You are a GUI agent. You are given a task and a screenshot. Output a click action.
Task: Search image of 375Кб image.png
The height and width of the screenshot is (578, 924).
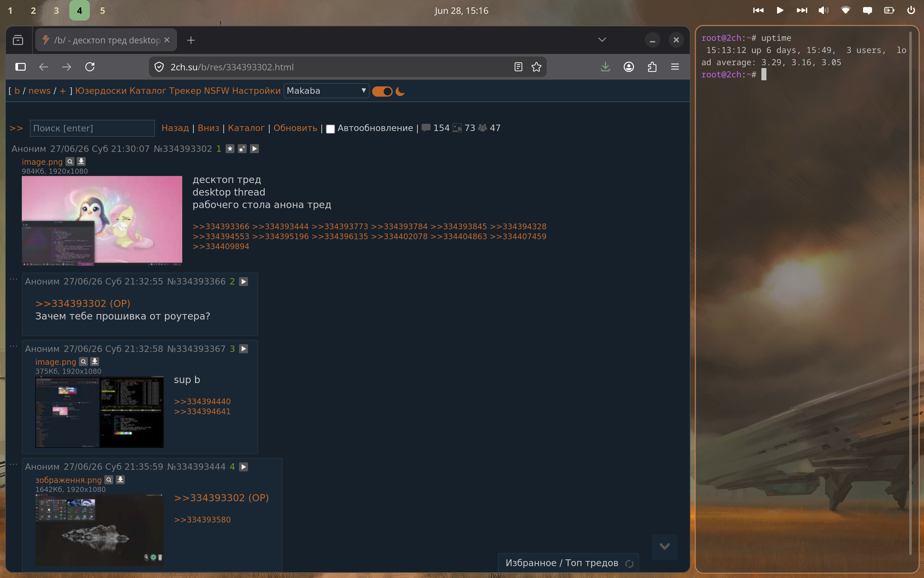[83, 361]
